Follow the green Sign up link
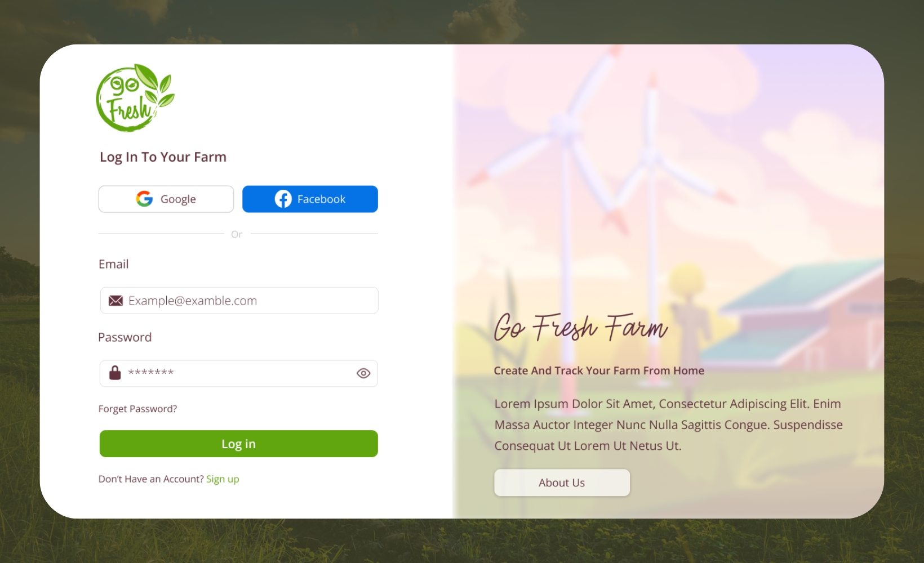Viewport: 924px width, 563px height. coord(223,479)
